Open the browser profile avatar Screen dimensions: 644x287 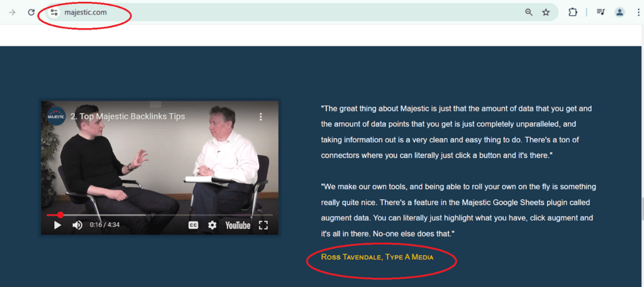coord(619,13)
